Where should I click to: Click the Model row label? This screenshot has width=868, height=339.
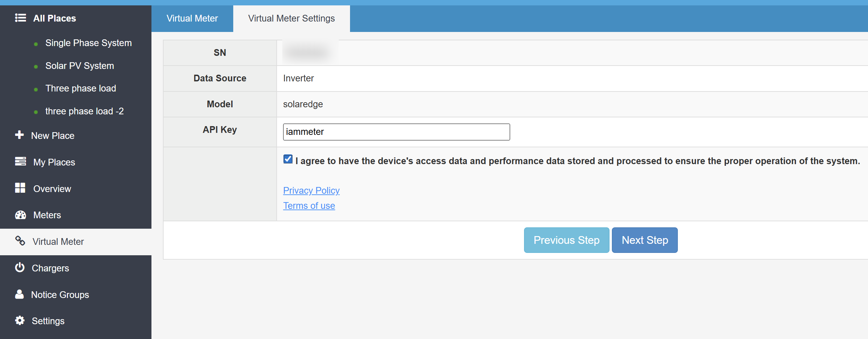coord(220,104)
